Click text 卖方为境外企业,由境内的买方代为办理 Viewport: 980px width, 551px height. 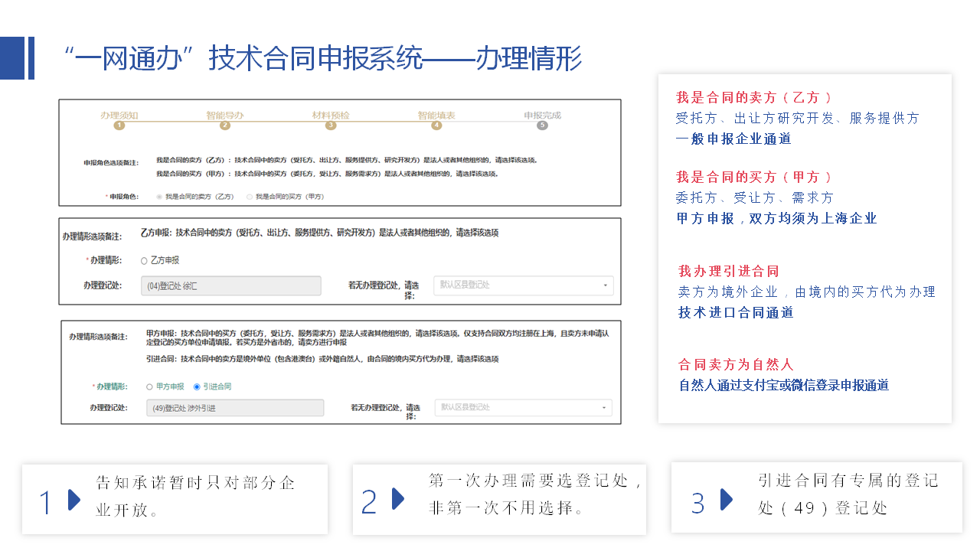(x=807, y=292)
